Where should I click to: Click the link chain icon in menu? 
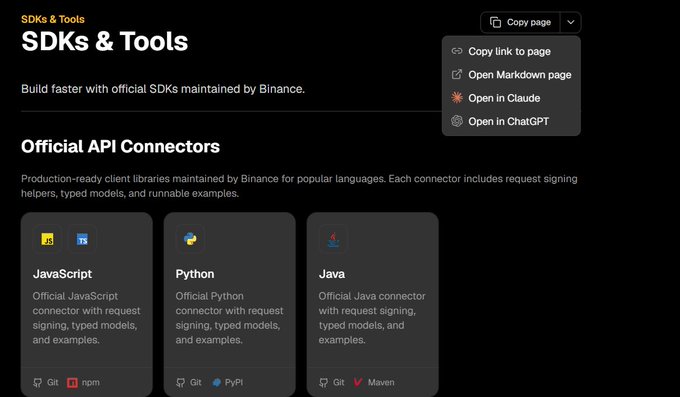(x=457, y=51)
